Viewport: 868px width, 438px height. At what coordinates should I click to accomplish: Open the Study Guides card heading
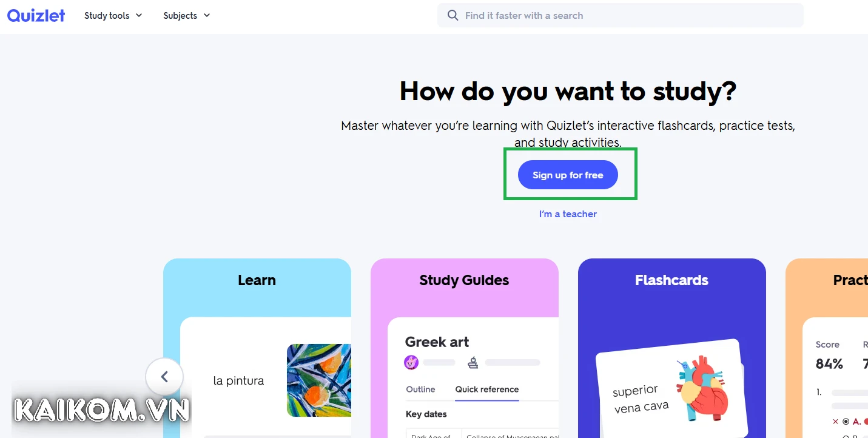(464, 280)
